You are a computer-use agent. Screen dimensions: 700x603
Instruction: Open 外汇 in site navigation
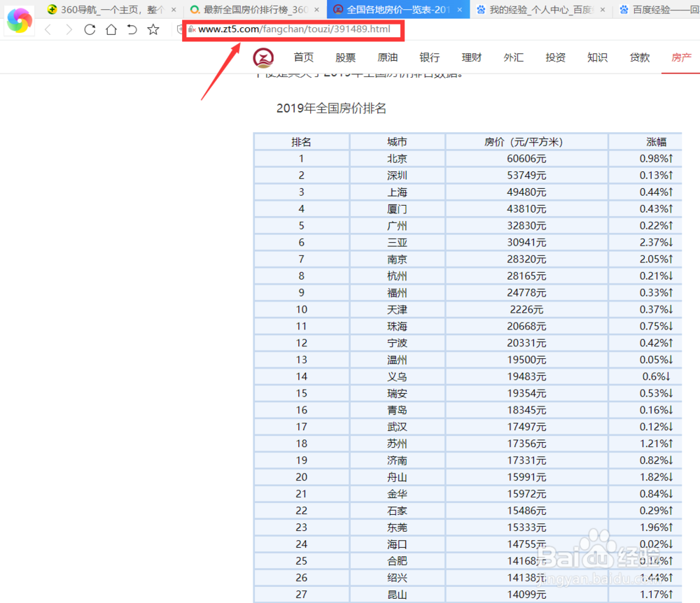coord(513,57)
